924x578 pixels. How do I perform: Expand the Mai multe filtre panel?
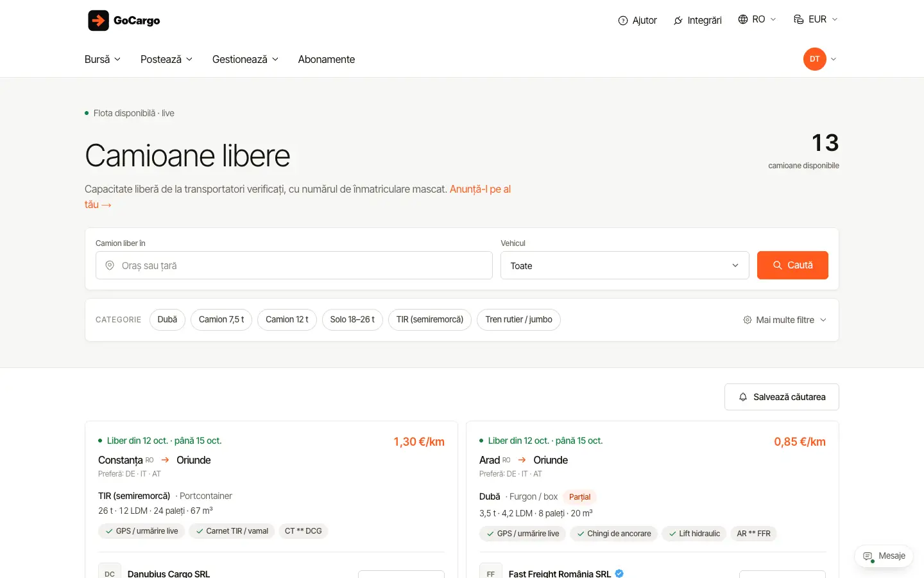pos(785,320)
